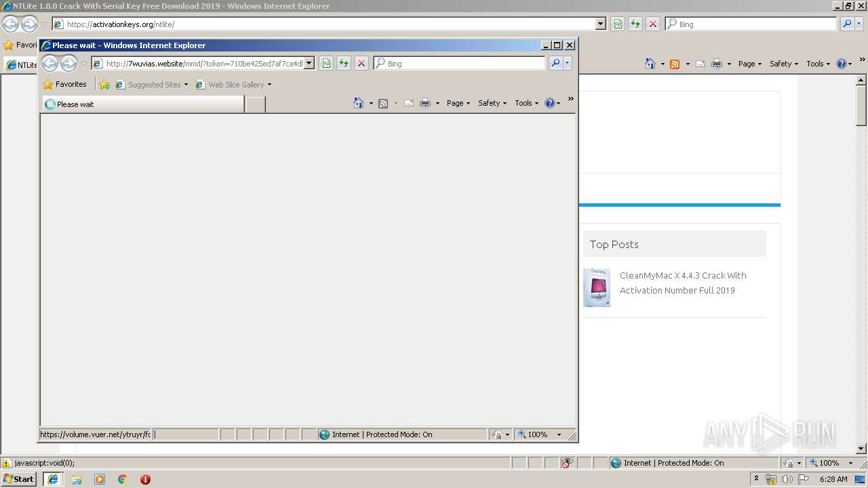The width and height of the screenshot is (868, 488).
Task: Click volume speaker icon in system tray
Action: 787,479
